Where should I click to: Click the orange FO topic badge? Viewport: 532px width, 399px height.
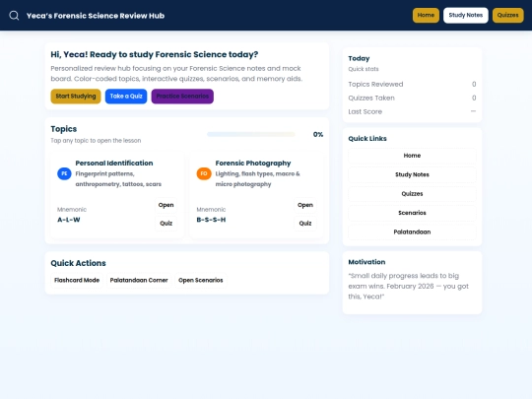pyautogui.click(x=204, y=173)
